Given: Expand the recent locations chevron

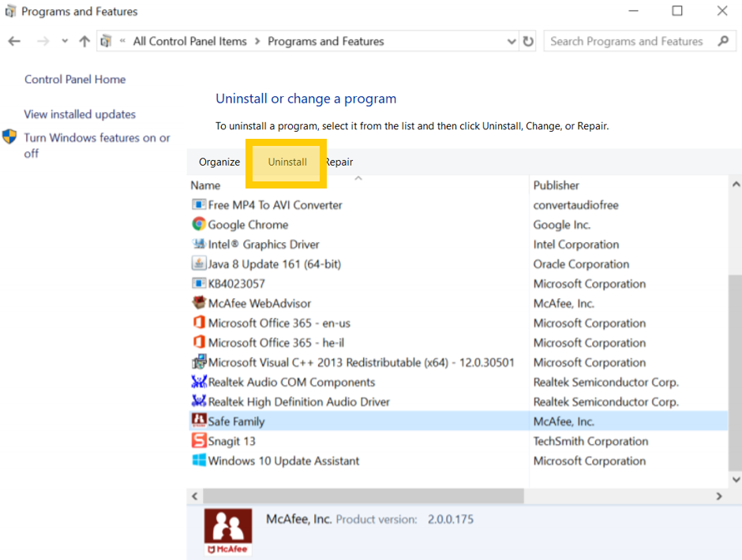Looking at the screenshot, I should [x=65, y=42].
